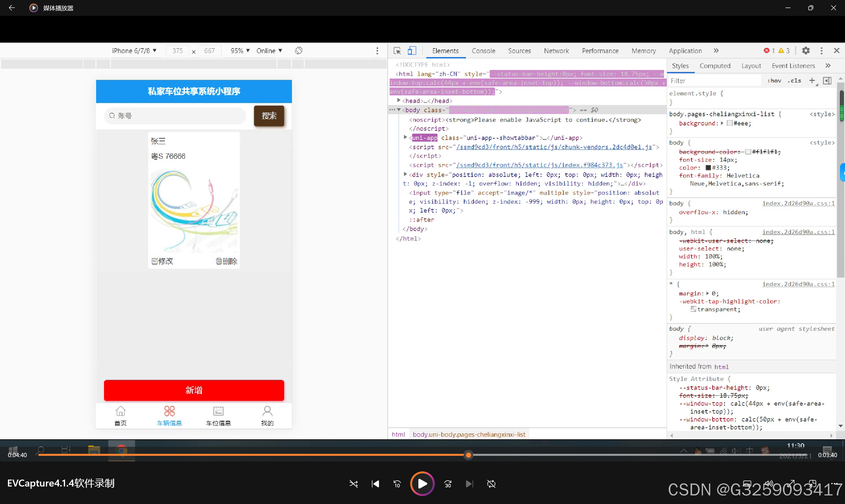Go back with the media player arrow
Image resolution: width=845 pixels, height=504 pixels.
tap(12, 8)
